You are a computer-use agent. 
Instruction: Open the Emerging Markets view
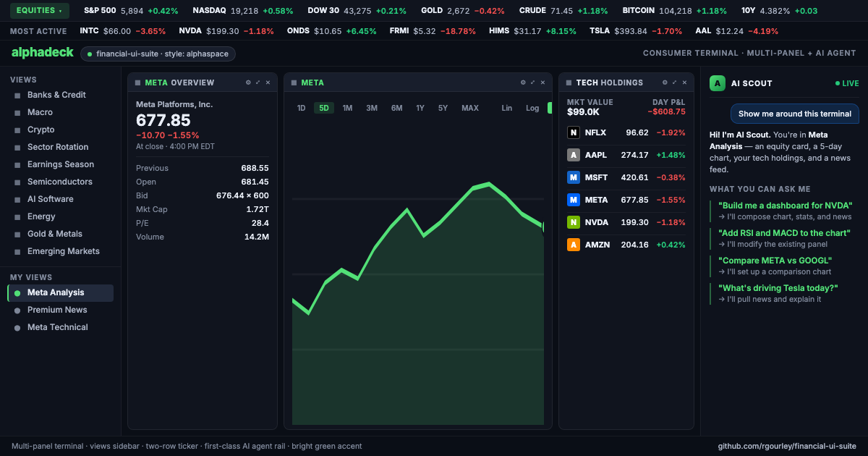pos(60,251)
